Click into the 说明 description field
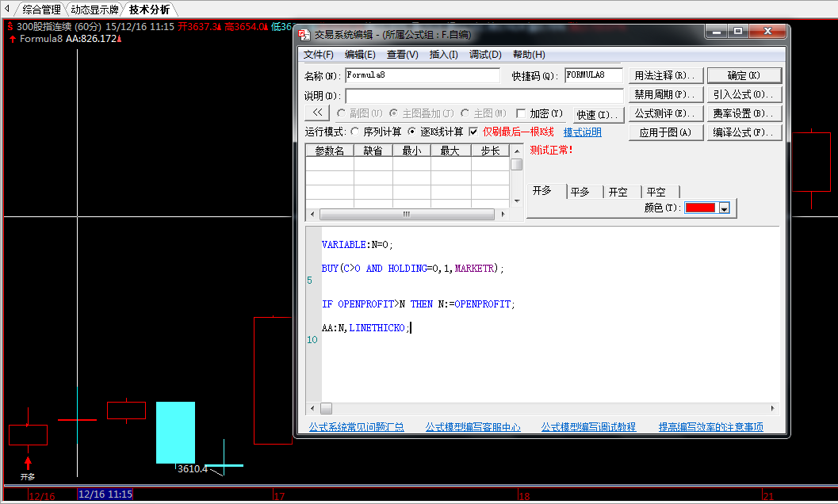 click(484, 95)
